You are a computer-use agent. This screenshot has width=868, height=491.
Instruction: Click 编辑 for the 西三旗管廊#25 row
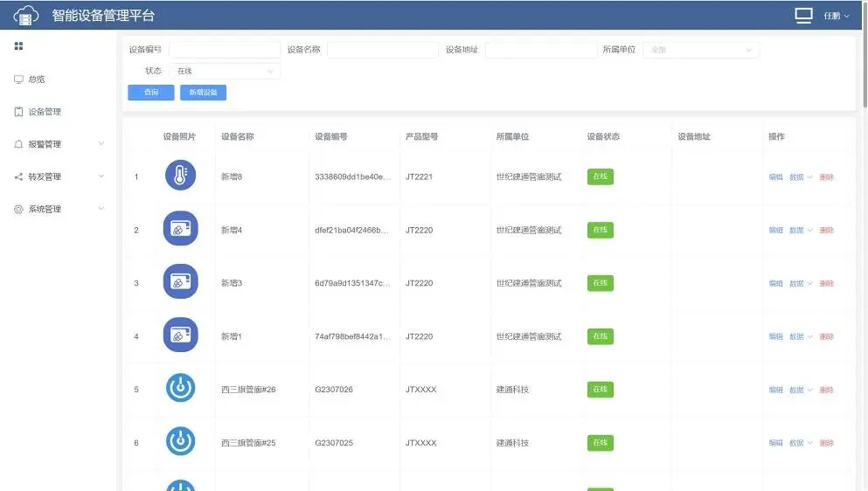775,443
